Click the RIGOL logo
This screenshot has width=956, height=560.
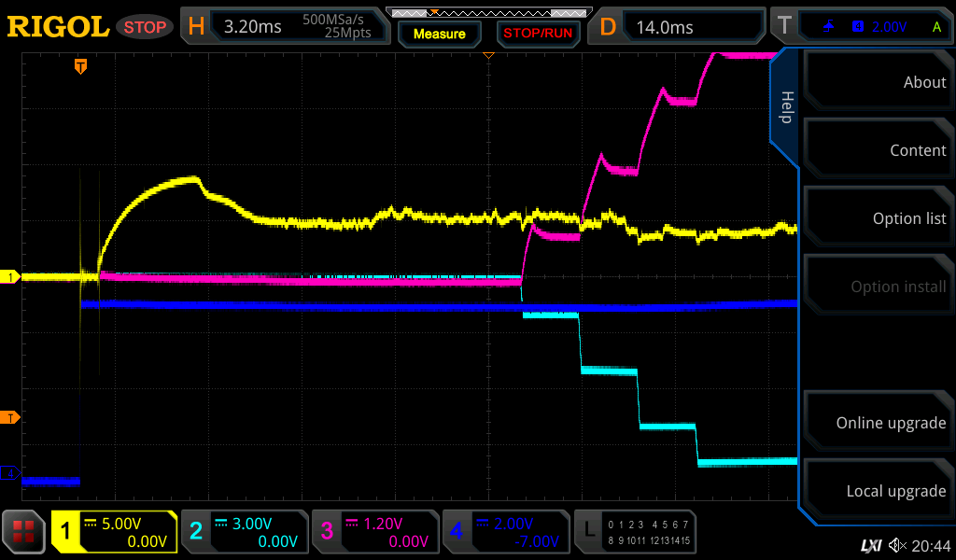tap(58, 27)
